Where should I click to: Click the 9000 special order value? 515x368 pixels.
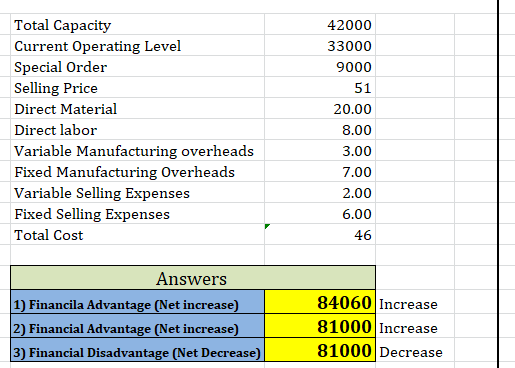320,66
